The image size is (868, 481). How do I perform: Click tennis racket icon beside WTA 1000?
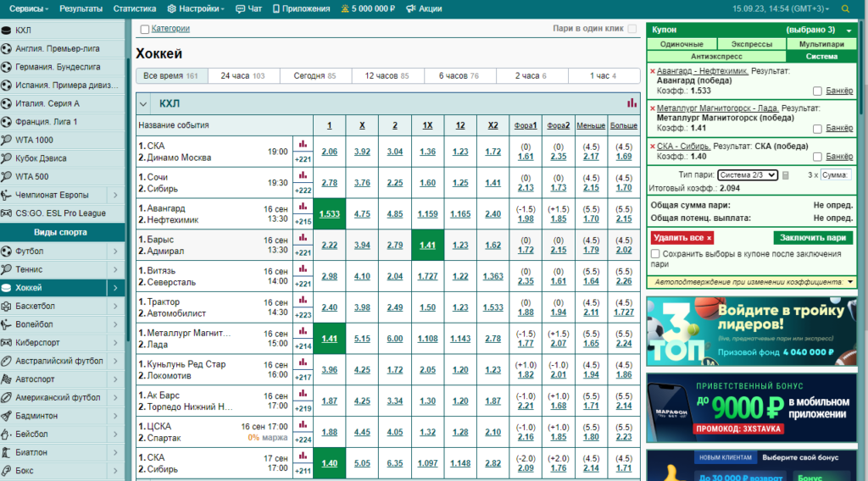[6, 140]
